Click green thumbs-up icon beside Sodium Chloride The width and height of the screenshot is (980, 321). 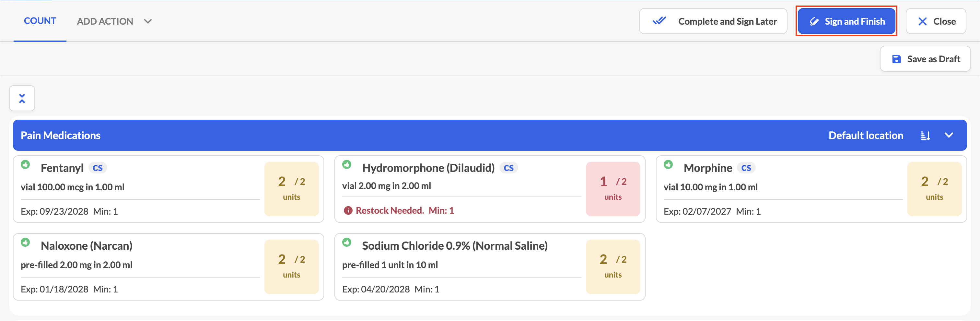pyautogui.click(x=346, y=242)
